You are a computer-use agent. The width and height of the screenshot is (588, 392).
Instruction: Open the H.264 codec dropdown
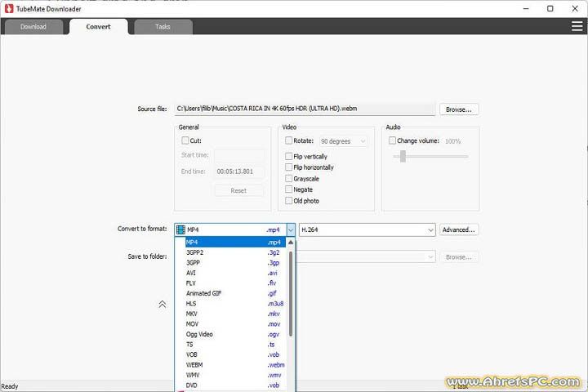pos(367,229)
